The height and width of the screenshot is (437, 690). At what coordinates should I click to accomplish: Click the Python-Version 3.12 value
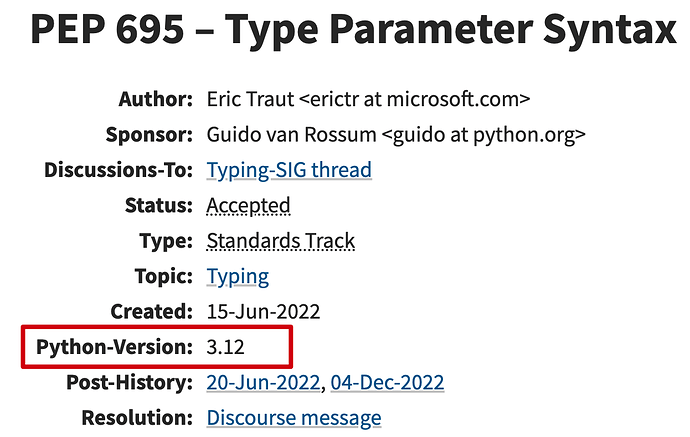pyautogui.click(x=225, y=347)
